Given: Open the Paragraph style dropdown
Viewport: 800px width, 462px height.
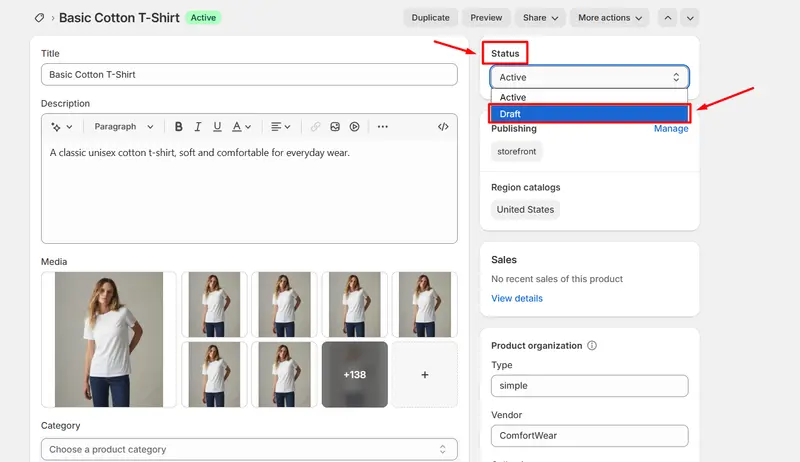Looking at the screenshot, I should [123, 126].
